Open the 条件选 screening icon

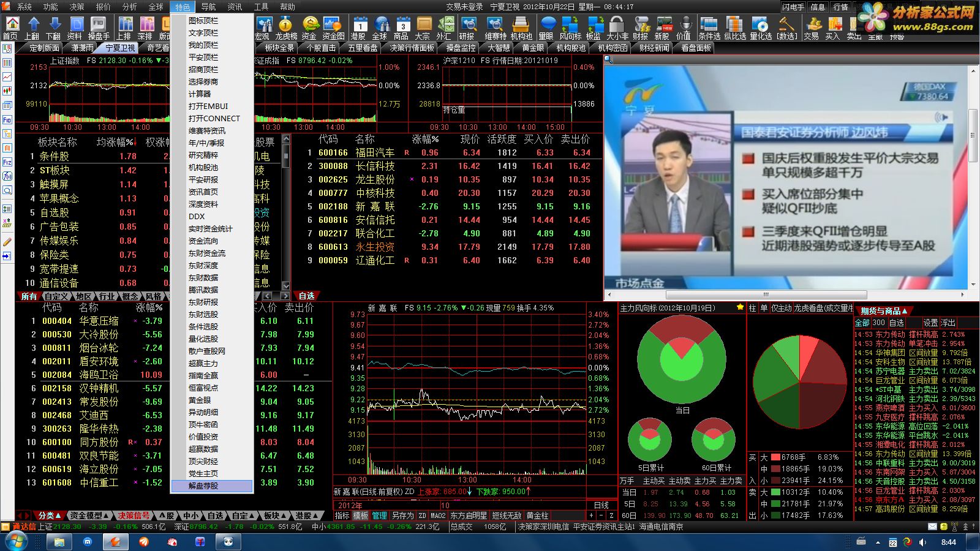click(x=709, y=28)
